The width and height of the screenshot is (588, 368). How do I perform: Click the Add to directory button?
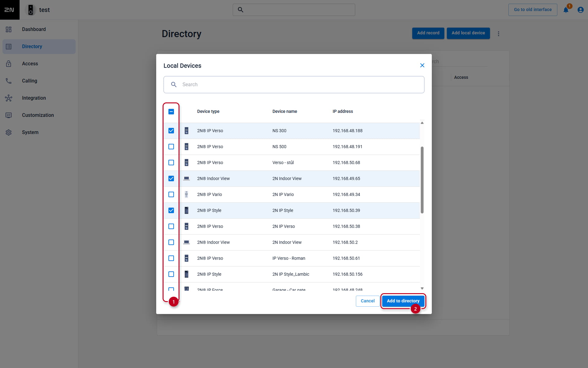(403, 301)
